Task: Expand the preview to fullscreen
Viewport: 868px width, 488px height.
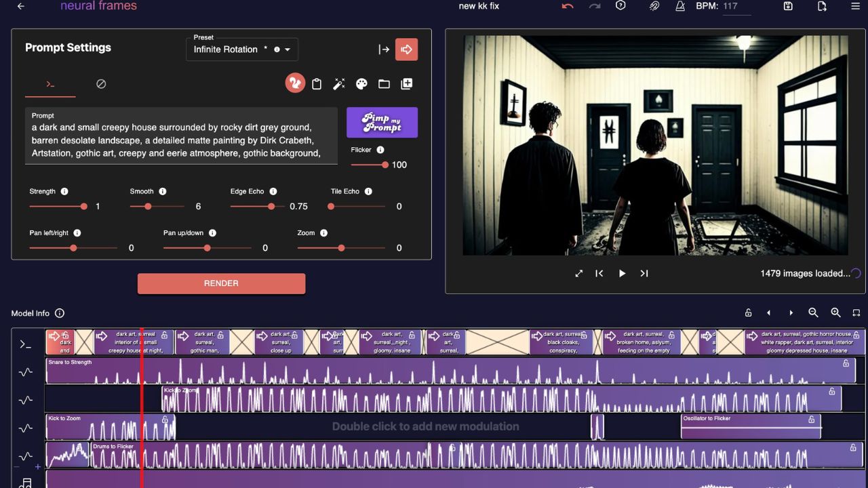Action: tap(579, 273)
